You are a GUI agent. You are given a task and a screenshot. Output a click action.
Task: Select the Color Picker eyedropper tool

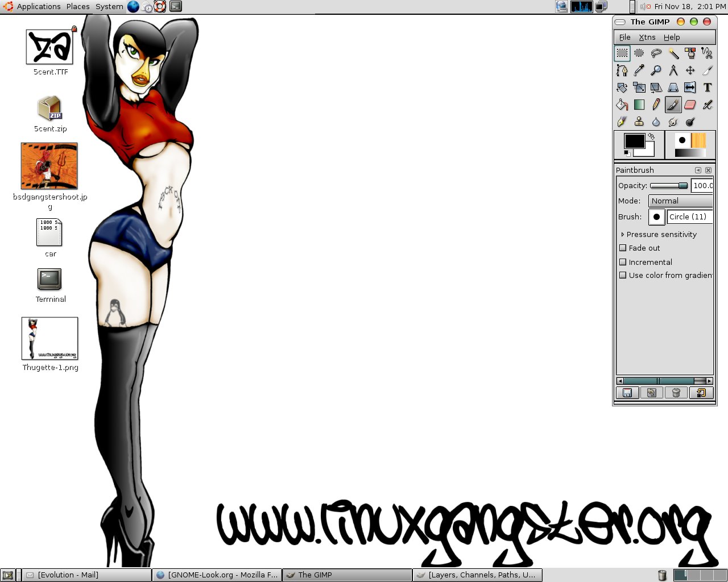tap(639, 70)
